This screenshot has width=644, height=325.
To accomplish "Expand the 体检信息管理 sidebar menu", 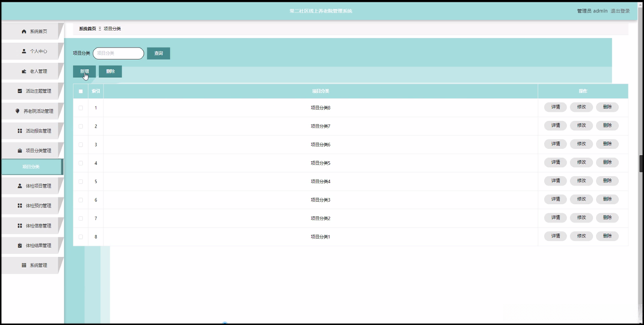I will click(33, 226).
